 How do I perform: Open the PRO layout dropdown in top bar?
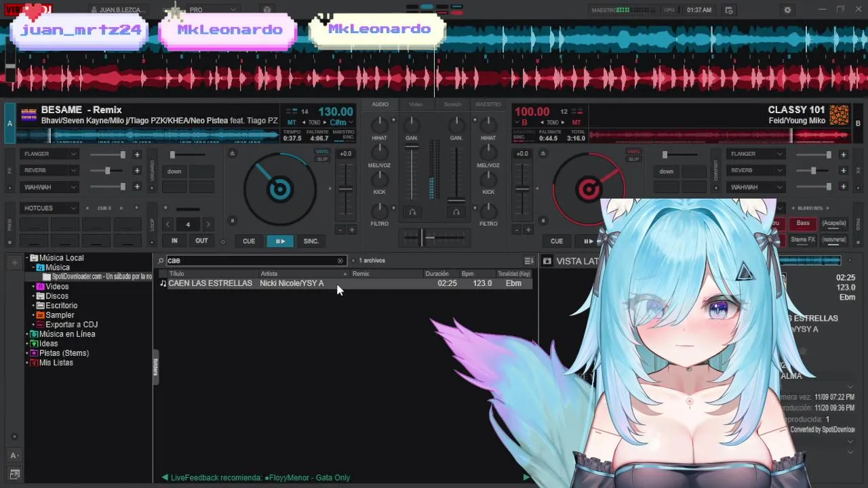(x=212, y=9)
